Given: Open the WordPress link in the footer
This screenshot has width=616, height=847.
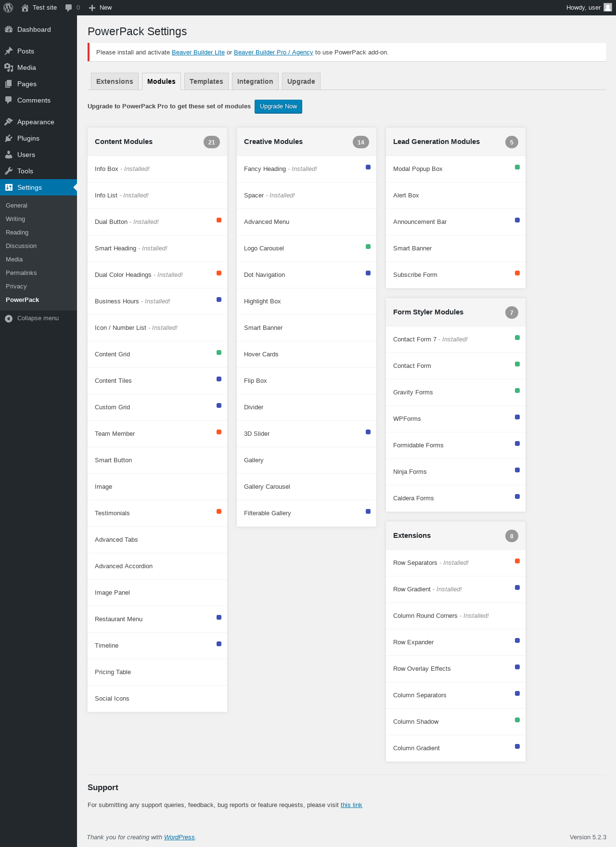Looking at the screenshot, I should [180, 837].
